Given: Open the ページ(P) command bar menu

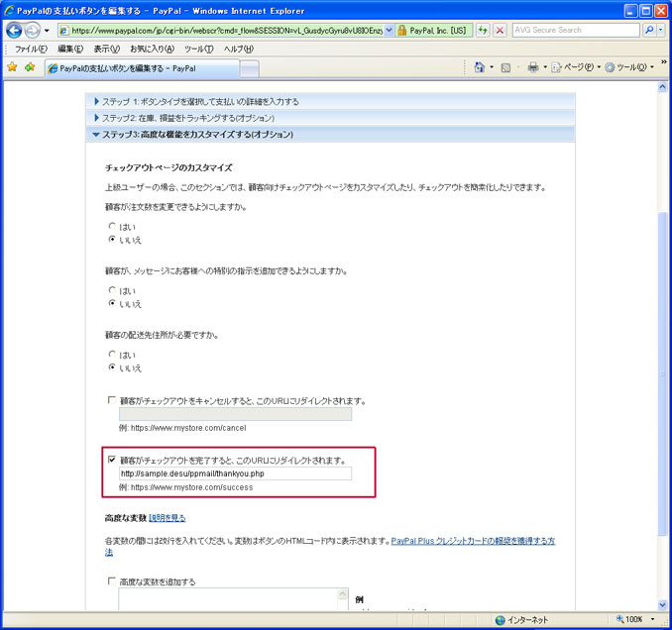Looking at the screenshot, I should [577, 67].
